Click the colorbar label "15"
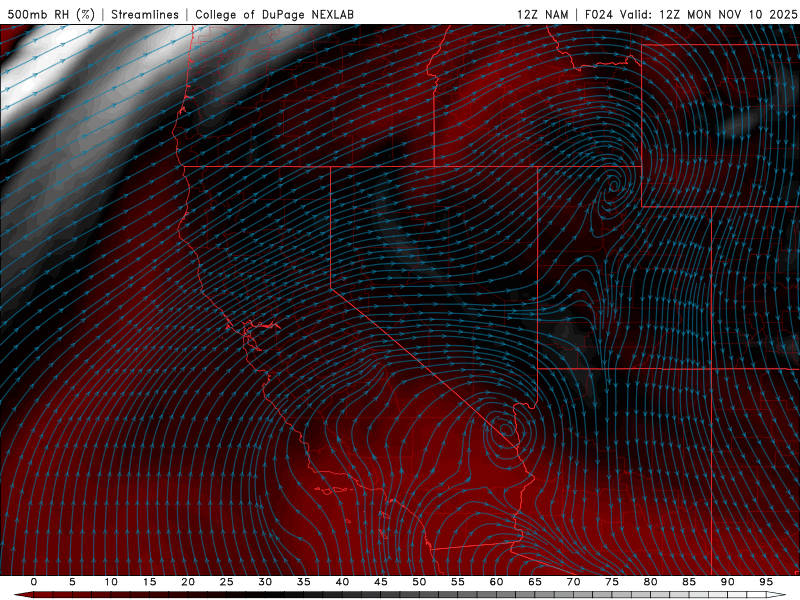Image resolution: width=800 pixels, height=600 pixels. pyautogui.click(x=149, y=582)
